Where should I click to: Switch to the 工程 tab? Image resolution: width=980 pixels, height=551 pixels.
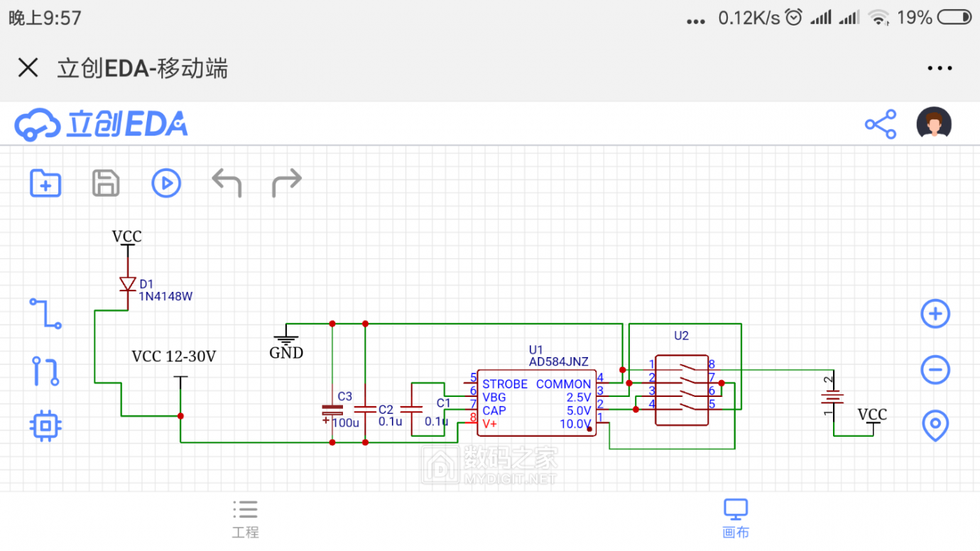pos(245,519)
